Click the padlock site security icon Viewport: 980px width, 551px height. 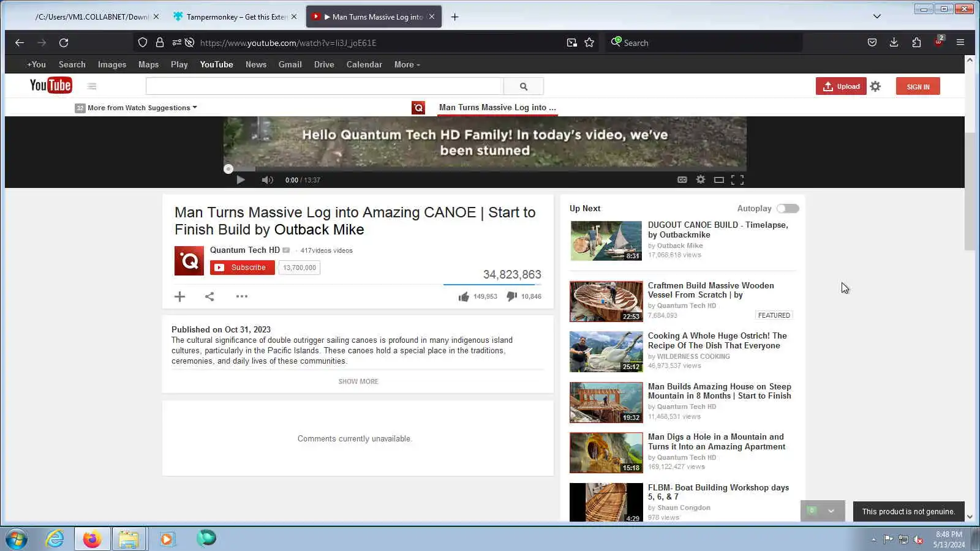[x=160, y=43]
